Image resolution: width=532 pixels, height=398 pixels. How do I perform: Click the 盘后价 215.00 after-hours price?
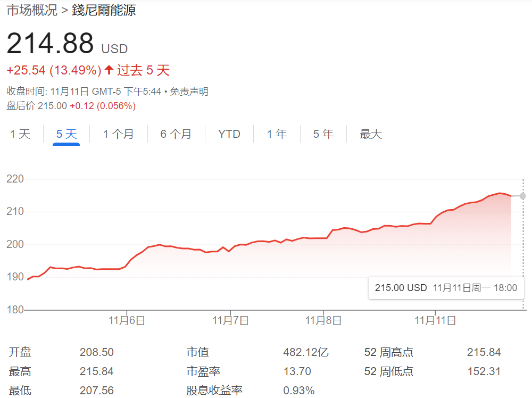[x=37, y=106]
